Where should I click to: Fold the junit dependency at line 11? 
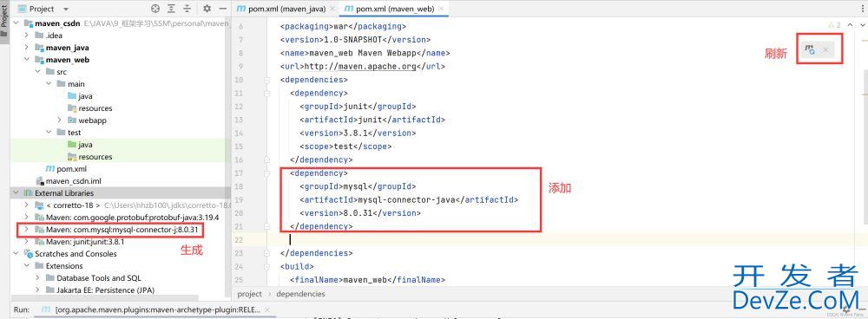(x=267, y=93)
